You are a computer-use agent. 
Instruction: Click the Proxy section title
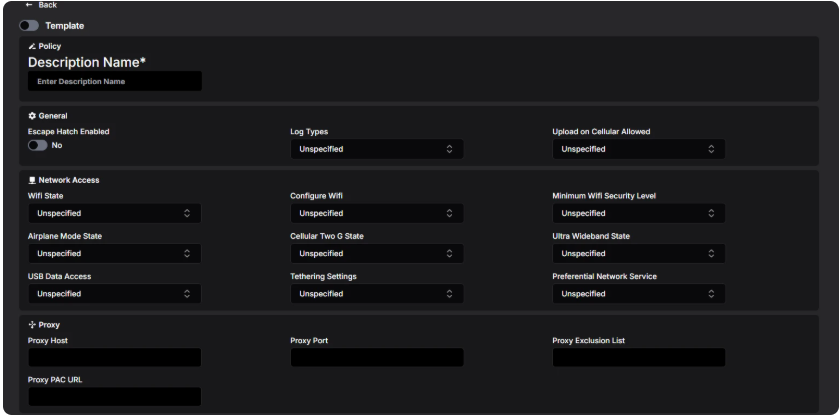[49, 325]
